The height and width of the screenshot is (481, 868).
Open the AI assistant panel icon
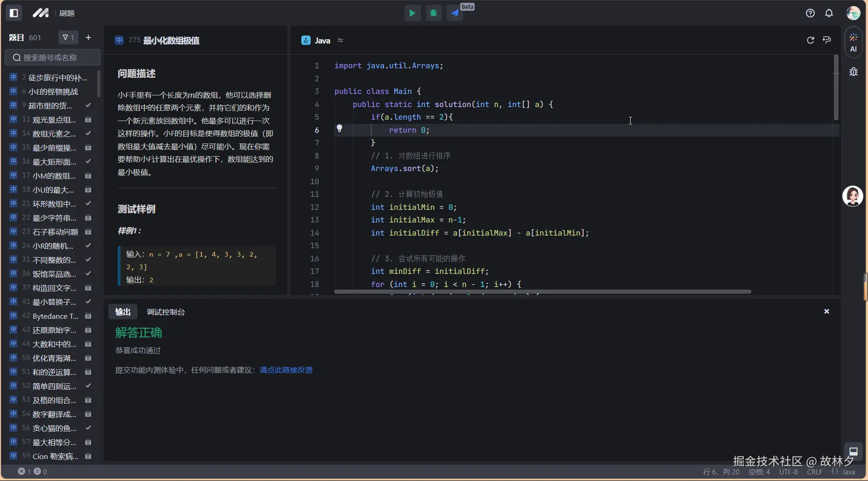point(854,42)
